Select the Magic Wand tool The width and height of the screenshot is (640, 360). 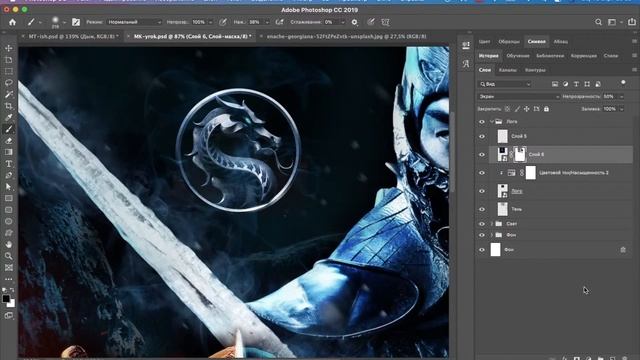(9, 94)
